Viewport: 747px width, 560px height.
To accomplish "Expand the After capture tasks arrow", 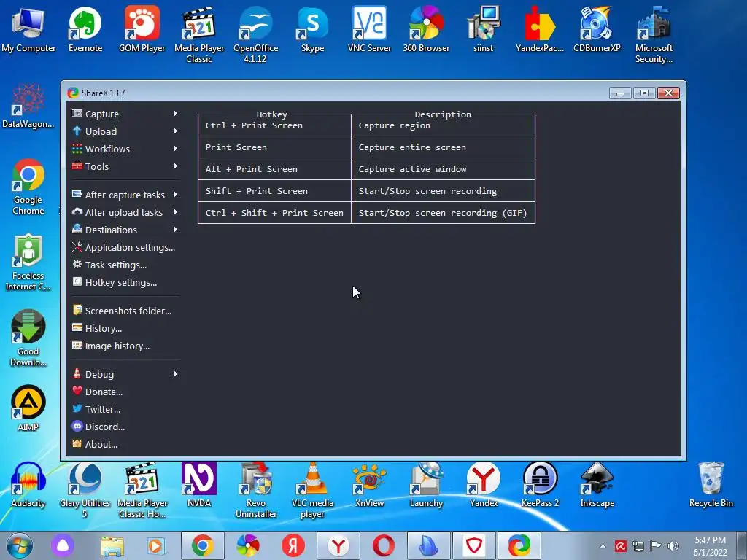I will pos(175,195).
